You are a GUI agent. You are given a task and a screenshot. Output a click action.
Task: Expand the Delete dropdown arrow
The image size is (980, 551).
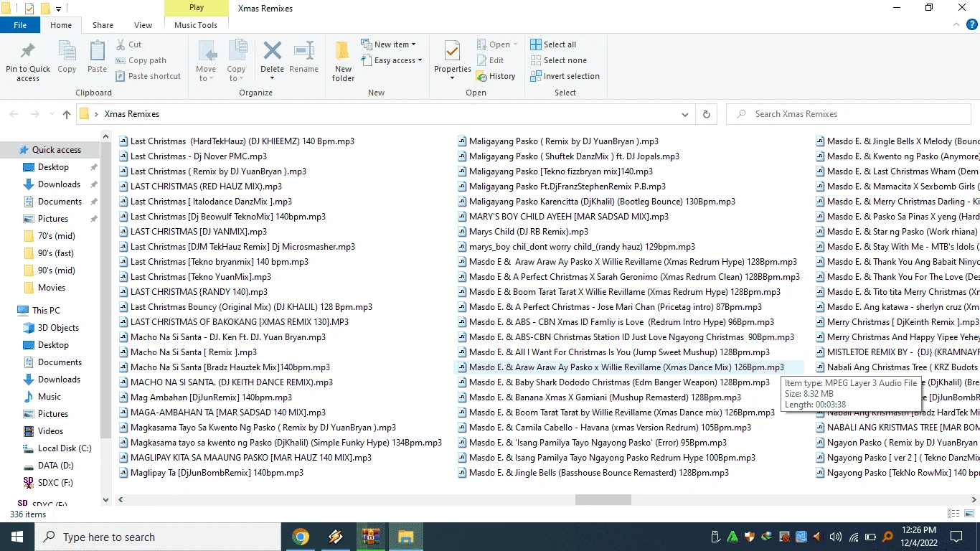[x=272, y=78]
